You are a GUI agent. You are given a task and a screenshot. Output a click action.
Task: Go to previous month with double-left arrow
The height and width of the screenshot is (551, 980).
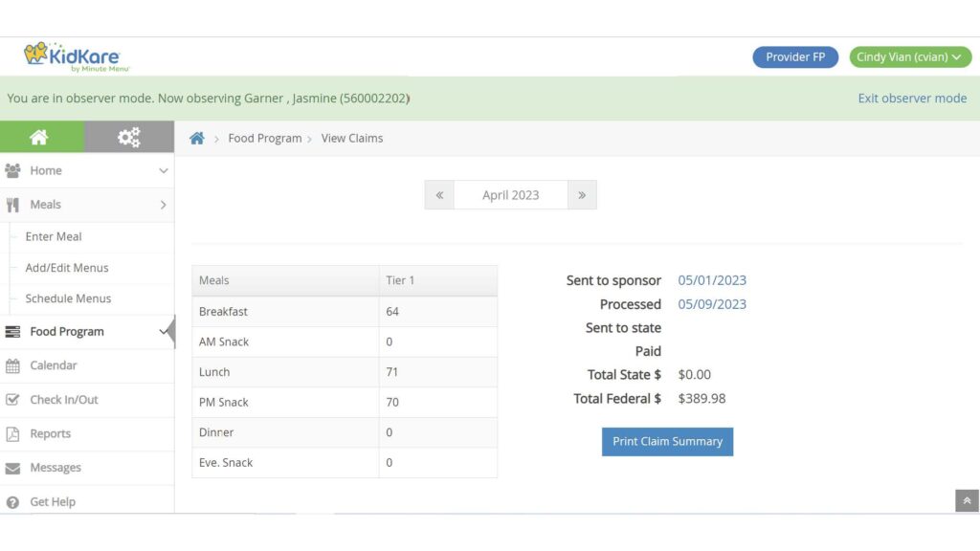(x=439, y=195)
